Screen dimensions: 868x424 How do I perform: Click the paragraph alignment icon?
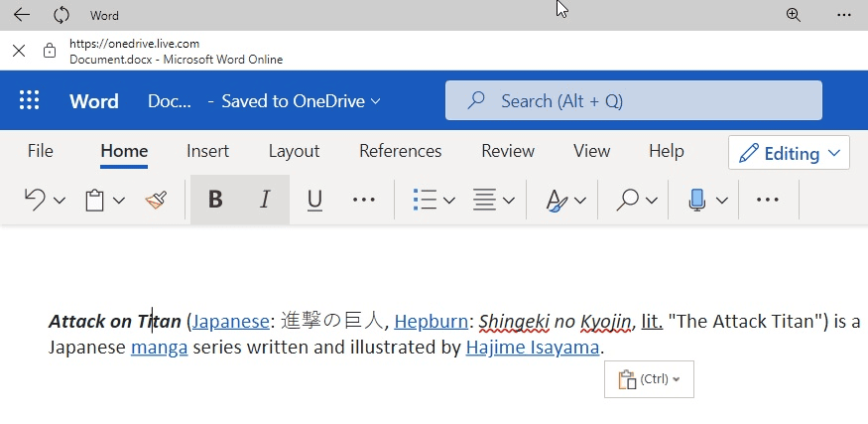pyautogui.click(x=484, y=200)
